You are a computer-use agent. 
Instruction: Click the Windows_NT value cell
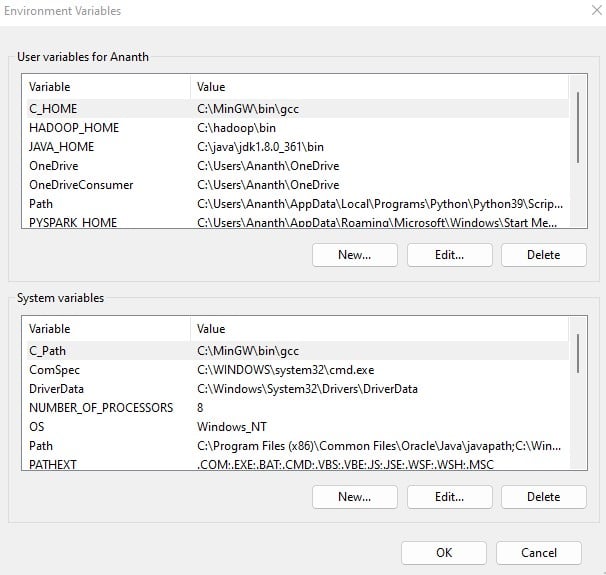coord(232,426)
